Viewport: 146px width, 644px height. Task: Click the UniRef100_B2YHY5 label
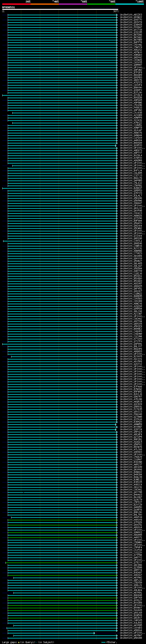(x=131, y=357)
